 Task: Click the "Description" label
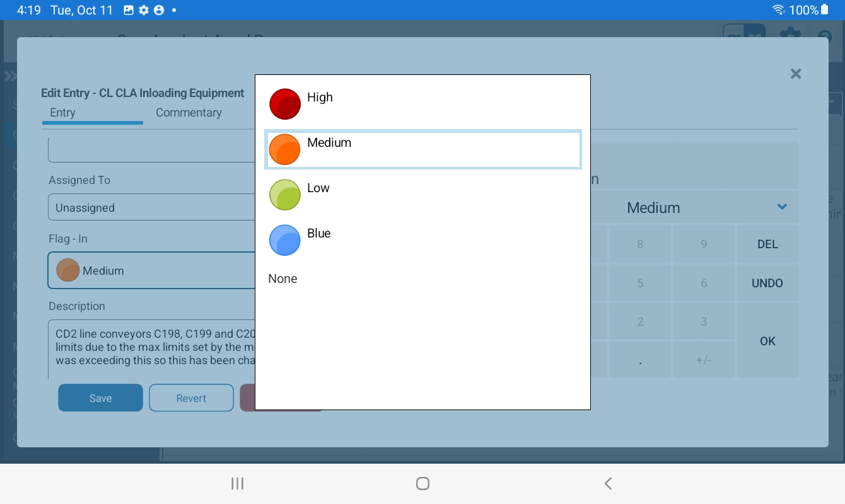[77, 306]
